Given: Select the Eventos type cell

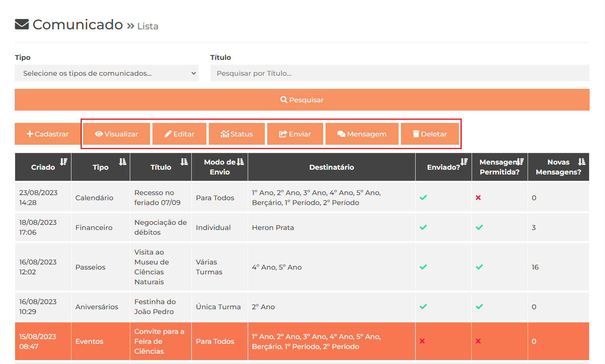Looking at the screenshot, I should (100, 341).
